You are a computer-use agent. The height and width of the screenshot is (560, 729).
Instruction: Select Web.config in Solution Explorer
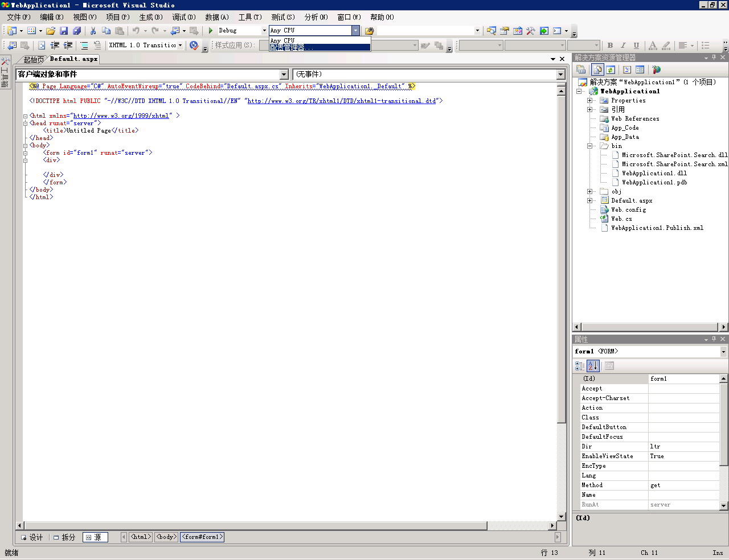tap(628, 209)
